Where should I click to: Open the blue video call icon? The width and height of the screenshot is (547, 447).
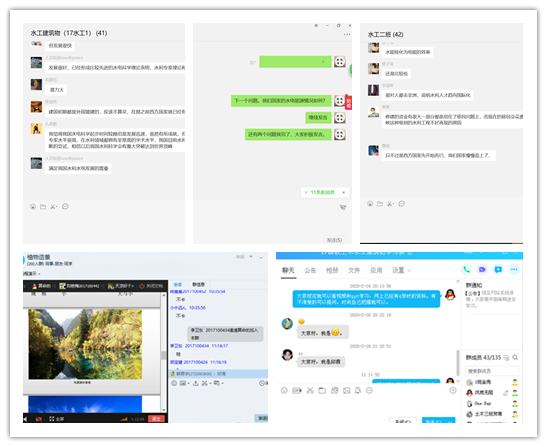[x=482, y=269]
